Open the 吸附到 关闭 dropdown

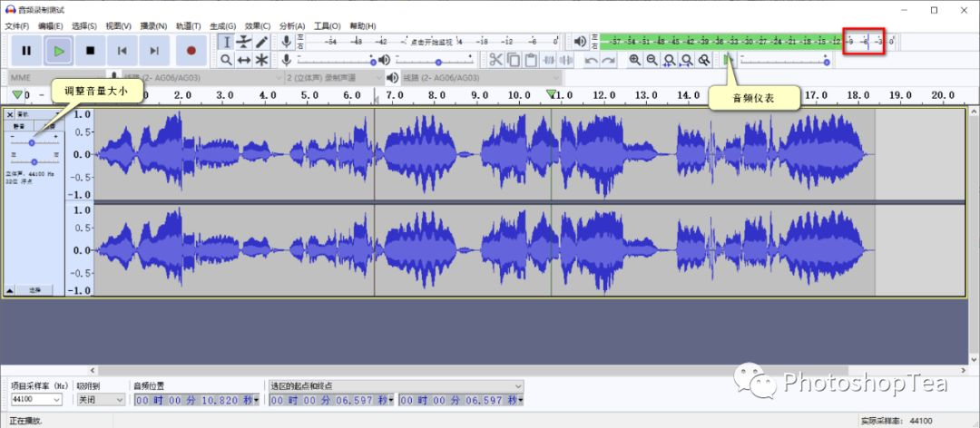(x=101, y=400)
